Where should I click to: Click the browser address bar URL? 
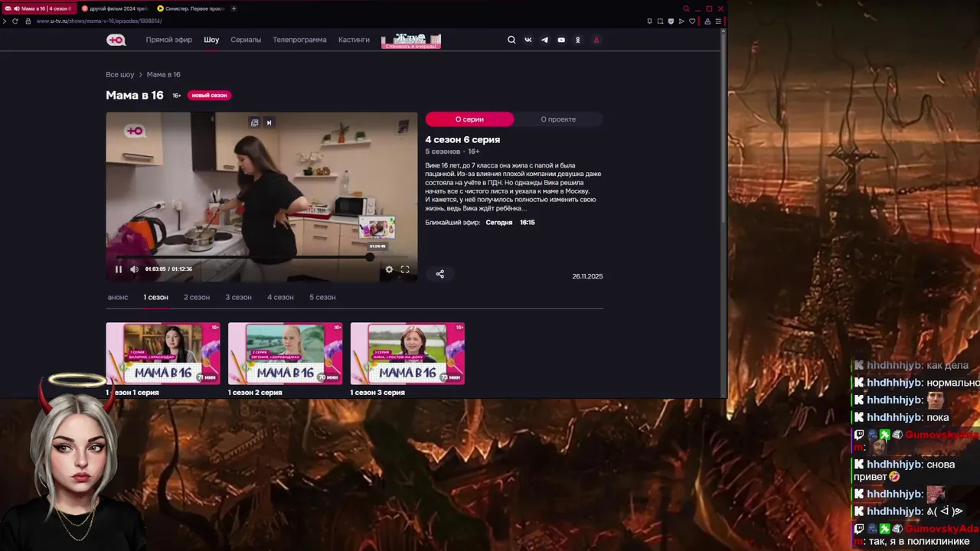click(99, 21)
